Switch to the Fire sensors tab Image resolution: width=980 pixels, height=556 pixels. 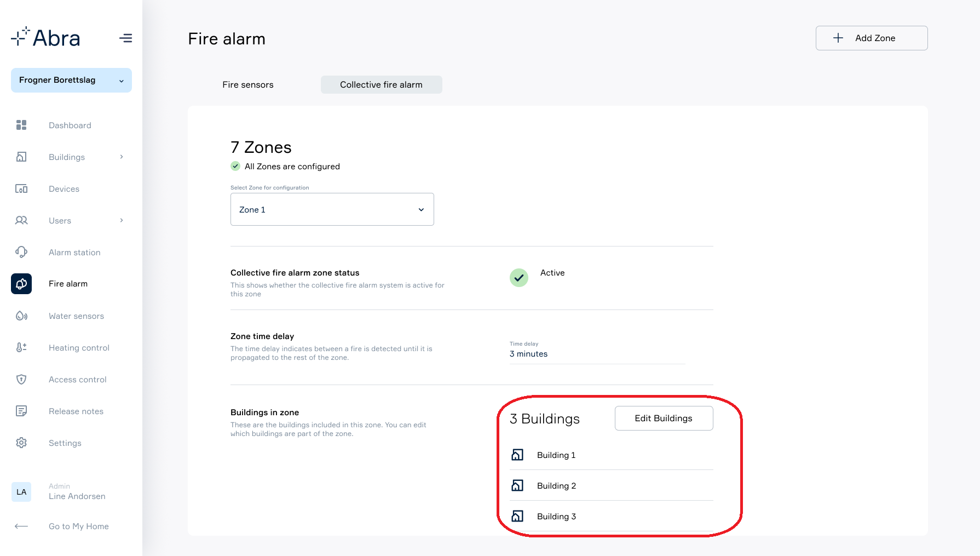pyautogui.click(x=248, y=85)
